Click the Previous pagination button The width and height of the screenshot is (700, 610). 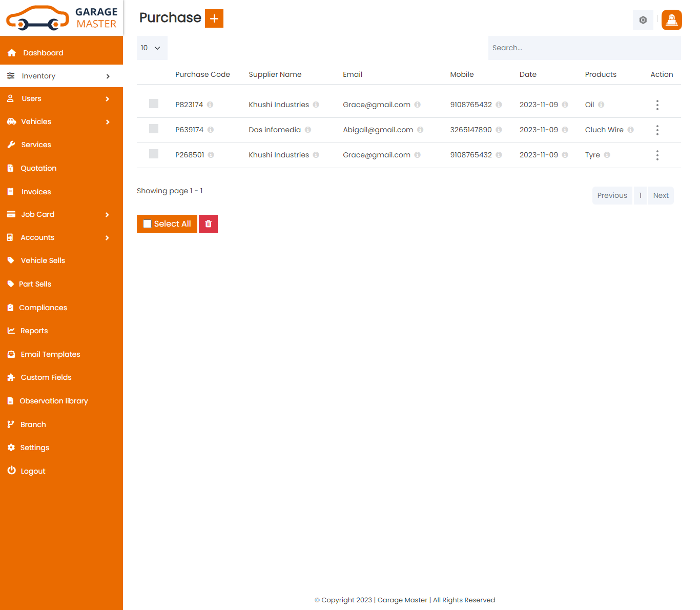[x=612, y=195]
